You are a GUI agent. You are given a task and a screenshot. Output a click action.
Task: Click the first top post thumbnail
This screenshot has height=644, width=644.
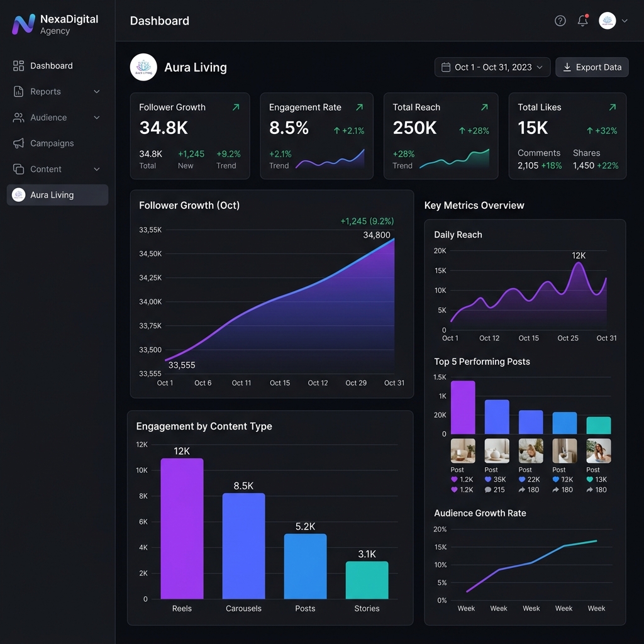coord(463,451)
